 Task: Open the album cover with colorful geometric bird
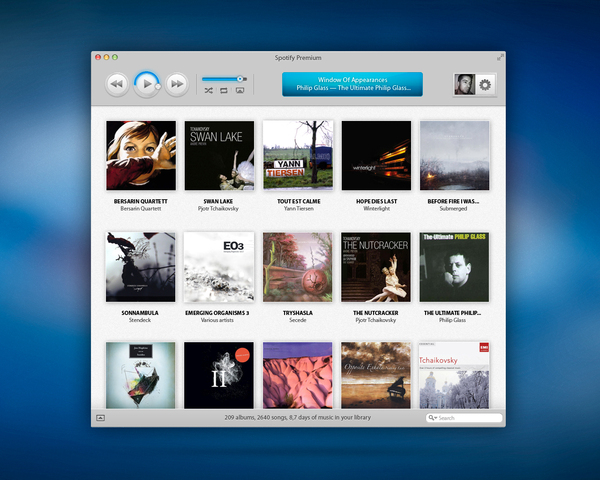(141, 375)
